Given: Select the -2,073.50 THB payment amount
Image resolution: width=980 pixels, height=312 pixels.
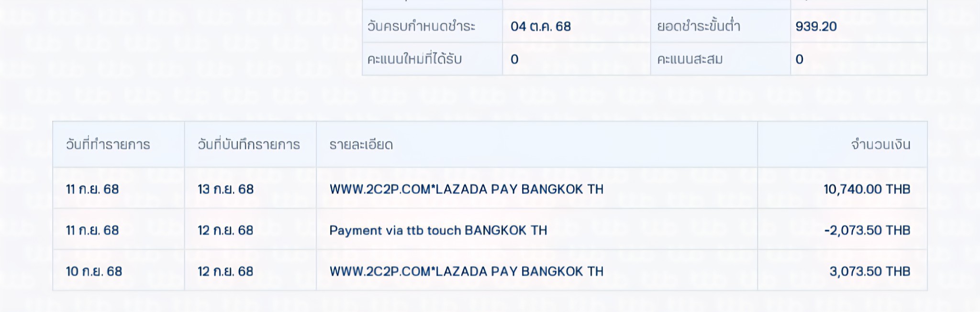Looking at the screenshot, I should (867, 230).
